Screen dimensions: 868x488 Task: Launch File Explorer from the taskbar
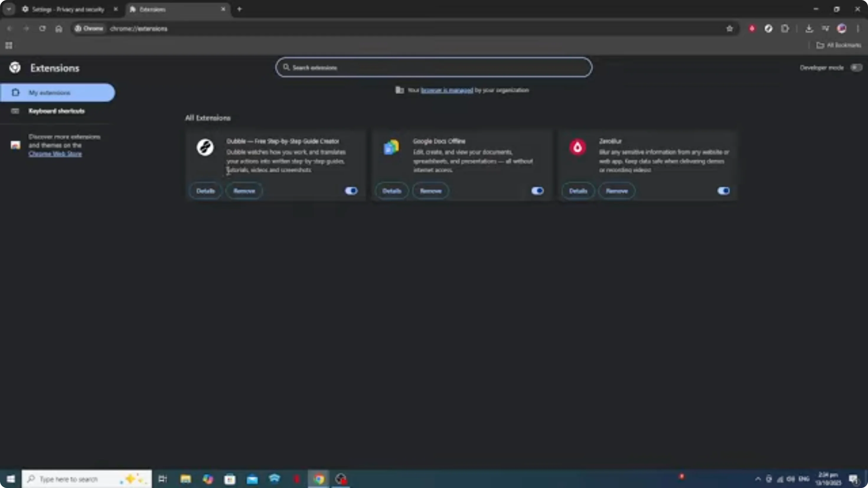coord(185,479)
